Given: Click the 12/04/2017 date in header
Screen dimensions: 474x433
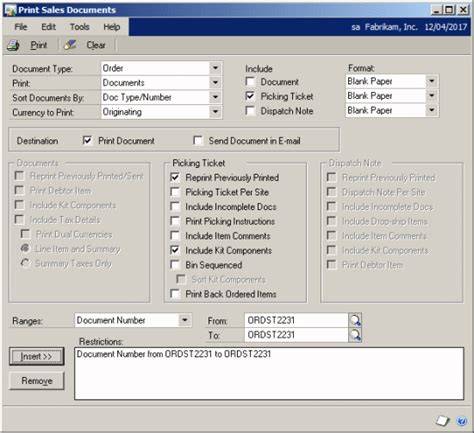Looking at the screenshot, I should click(446, 27).
